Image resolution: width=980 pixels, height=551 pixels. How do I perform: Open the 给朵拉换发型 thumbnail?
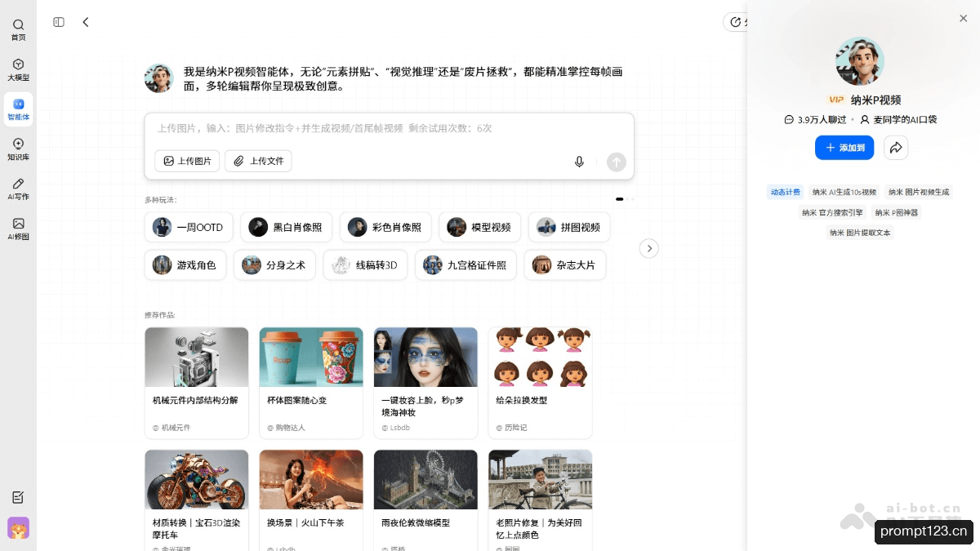(x=540, y=357)
